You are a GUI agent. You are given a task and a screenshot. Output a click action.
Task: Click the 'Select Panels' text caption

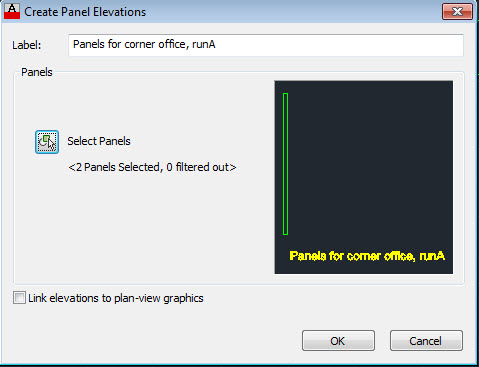tap(99, 141)
